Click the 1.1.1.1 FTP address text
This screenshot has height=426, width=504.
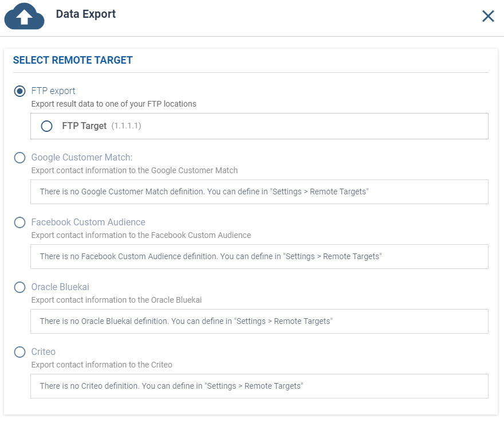[x=126, y=126]
